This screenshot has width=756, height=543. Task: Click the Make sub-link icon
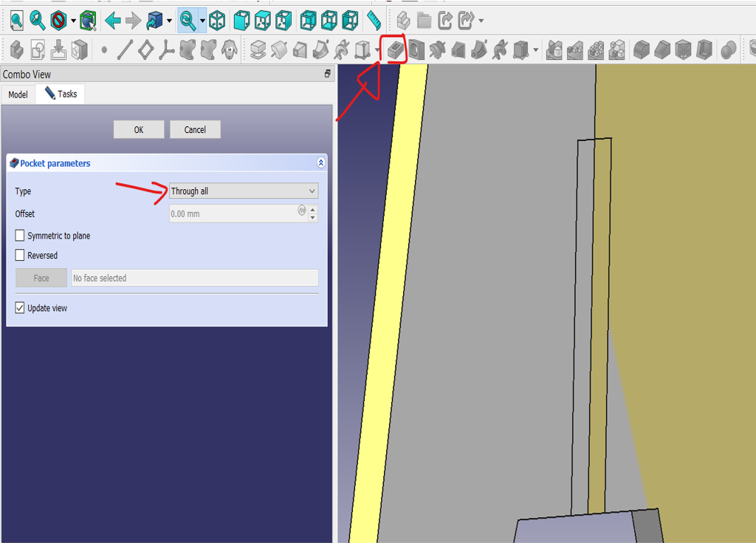466,21
